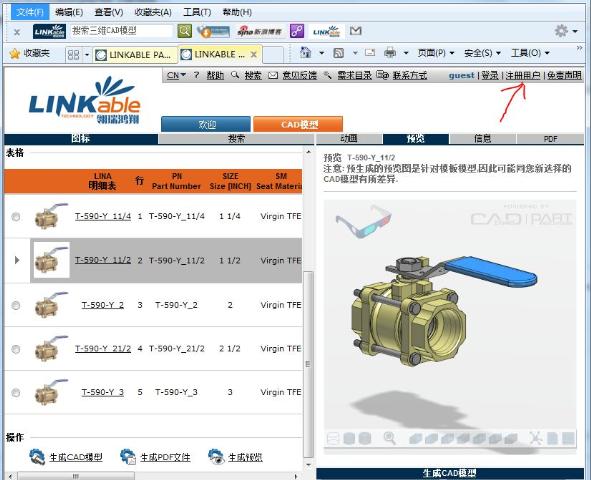The image size is (591, 480).
Task: Click the 搜索三维CAD模型 search input field
Action: [x=121, y=31]
